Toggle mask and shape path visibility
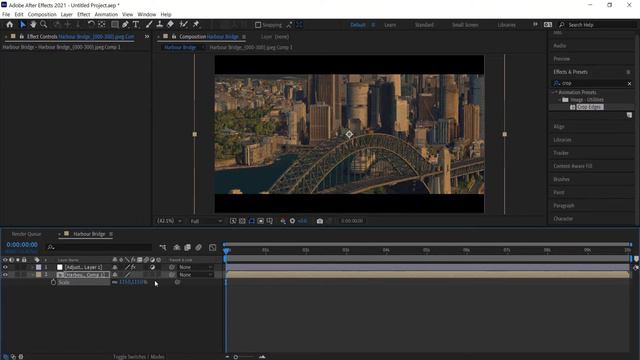Viewport: 640px width, 360px height. pyautogui.click(x=252, y=221)
